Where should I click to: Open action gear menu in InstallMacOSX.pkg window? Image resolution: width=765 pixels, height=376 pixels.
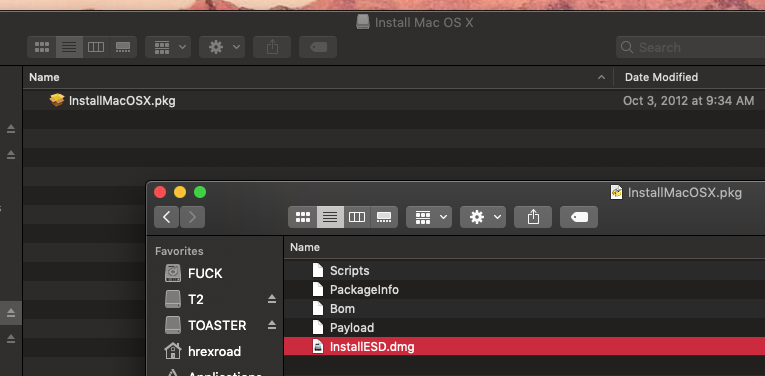click(x=483, y=217)
